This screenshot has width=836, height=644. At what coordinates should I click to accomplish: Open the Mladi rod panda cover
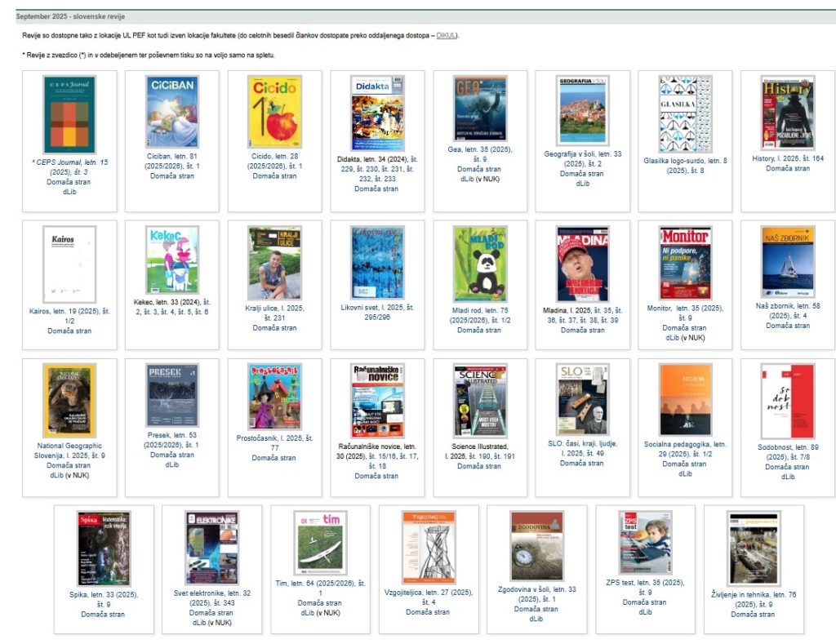[480, 264]
